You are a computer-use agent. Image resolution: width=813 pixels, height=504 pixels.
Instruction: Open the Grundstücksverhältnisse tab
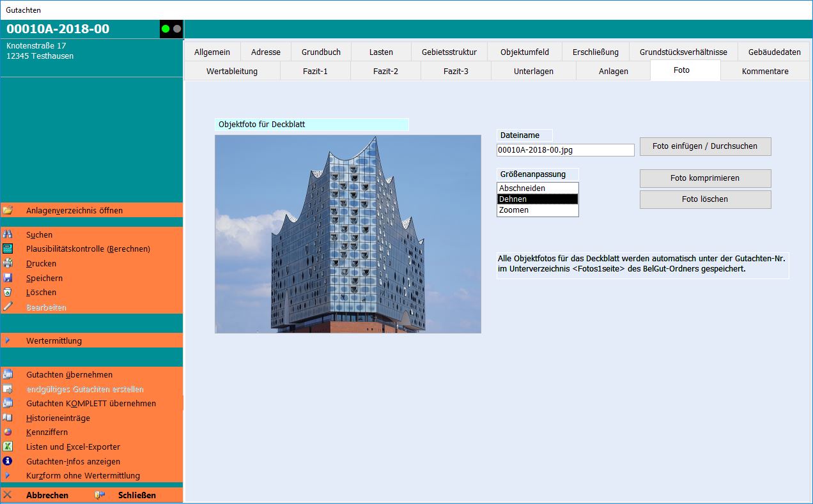tap(683, 52)
